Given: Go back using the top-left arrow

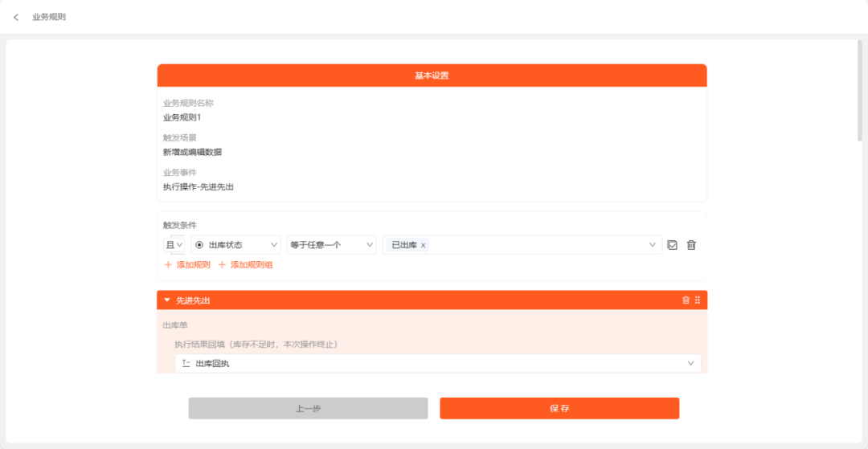Looking at the screenshot, I should click(x=16, y=17).
